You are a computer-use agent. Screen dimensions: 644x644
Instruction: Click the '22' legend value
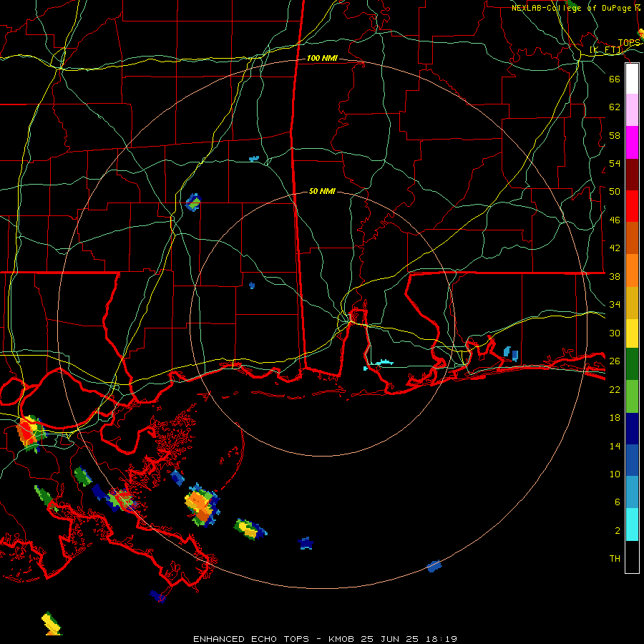tap(615, 389)
